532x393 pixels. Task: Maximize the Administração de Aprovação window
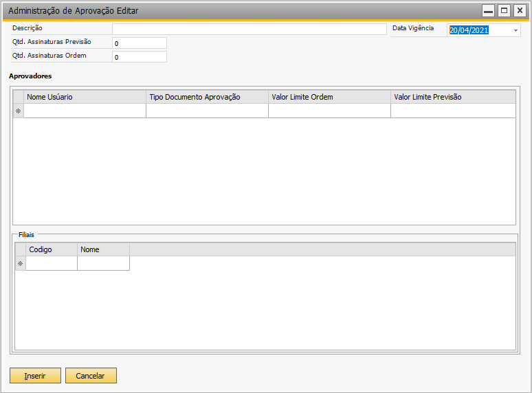point(505,11)
